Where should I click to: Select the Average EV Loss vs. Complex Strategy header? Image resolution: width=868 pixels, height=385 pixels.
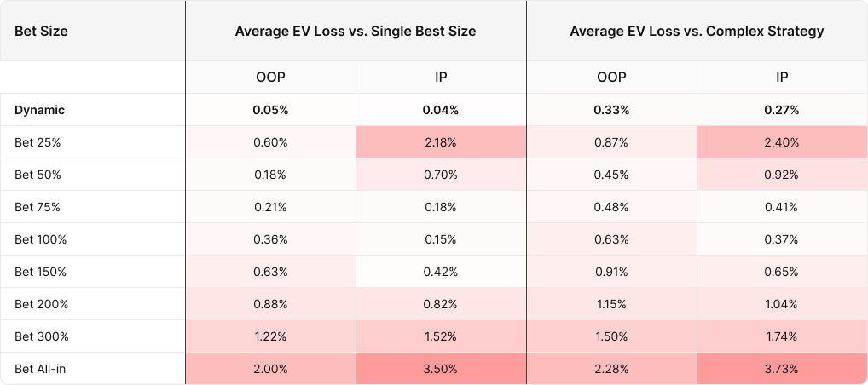[x=697, y=31]
